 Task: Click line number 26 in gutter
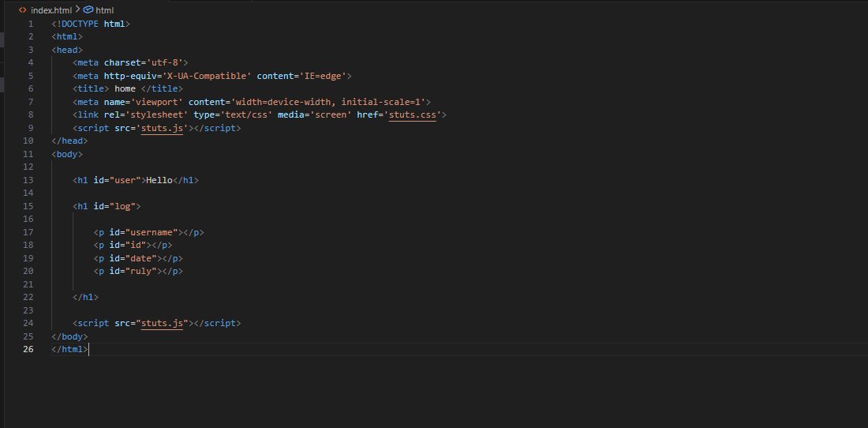(x=28, y=349)
